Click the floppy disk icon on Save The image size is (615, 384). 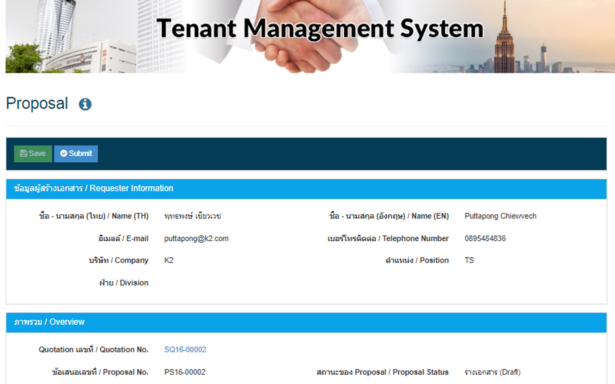(x=24, y=153)
